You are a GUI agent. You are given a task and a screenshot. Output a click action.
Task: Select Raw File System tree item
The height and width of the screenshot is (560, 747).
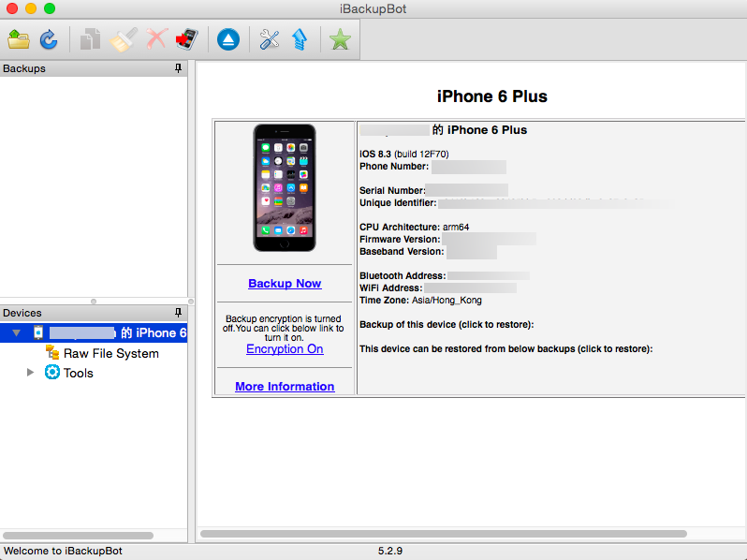(111, 353)
